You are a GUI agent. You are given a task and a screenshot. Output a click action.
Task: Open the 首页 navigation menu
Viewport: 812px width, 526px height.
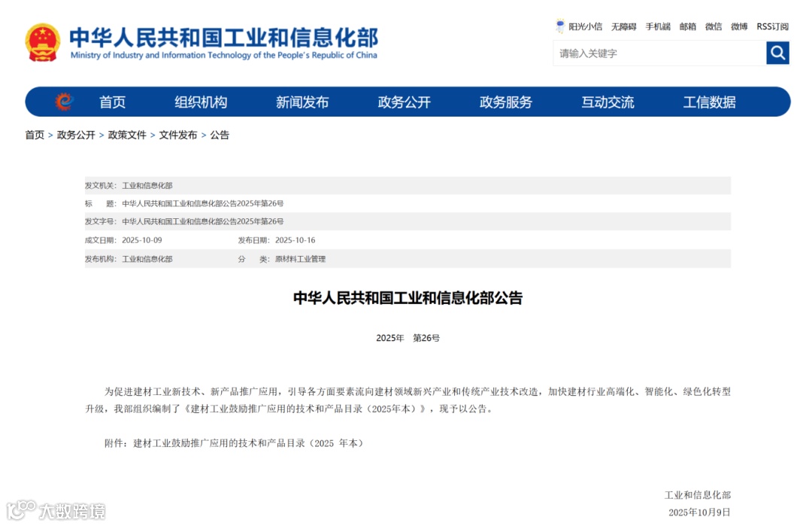click(111, 102)
